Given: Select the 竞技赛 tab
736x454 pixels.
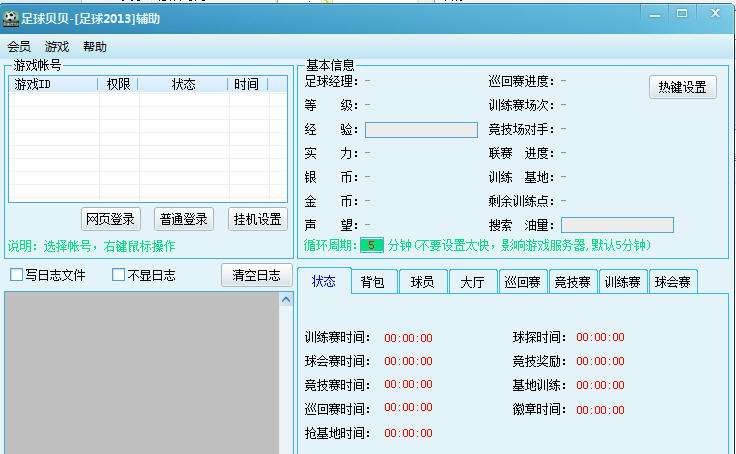Looking at the screenshot, I should pyautogui.click(x=573, y=282).
